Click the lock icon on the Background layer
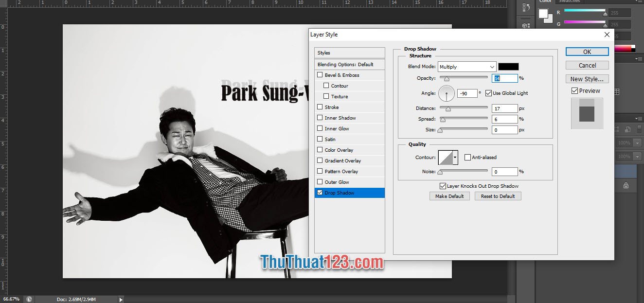 [626, 185]
